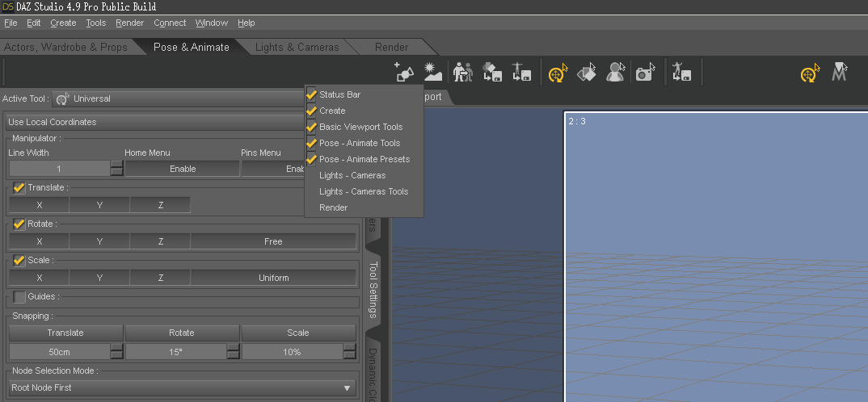The width and height of the screenshot is (868, 402).
Task: Click the two-figures transfer icon in toolbar
Action: pos(463,73)
